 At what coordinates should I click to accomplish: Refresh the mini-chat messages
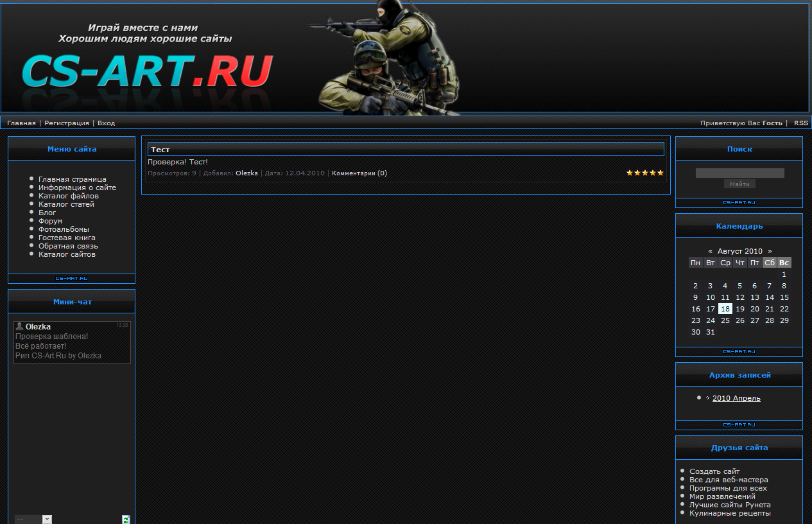click(126, 518)
